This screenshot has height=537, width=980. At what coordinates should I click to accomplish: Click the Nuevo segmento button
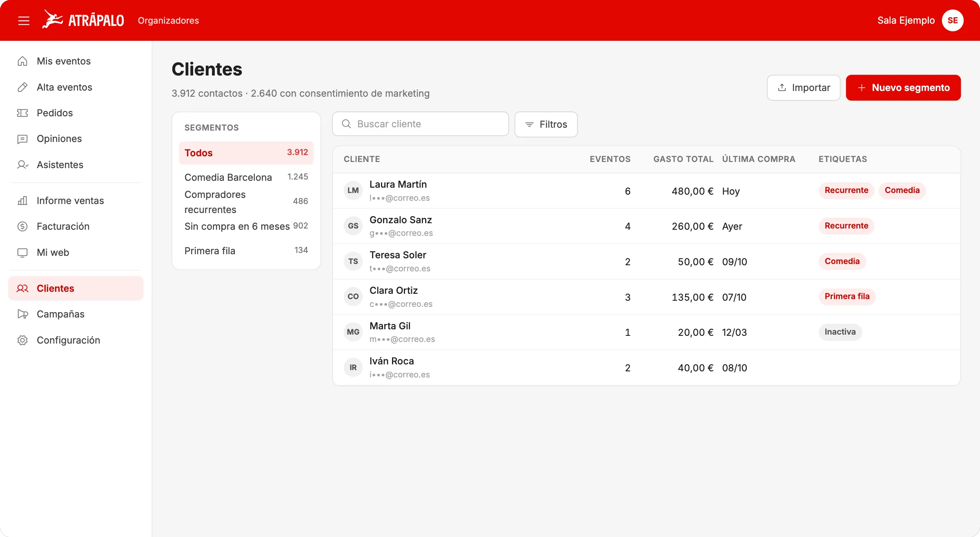pos(903,88)
